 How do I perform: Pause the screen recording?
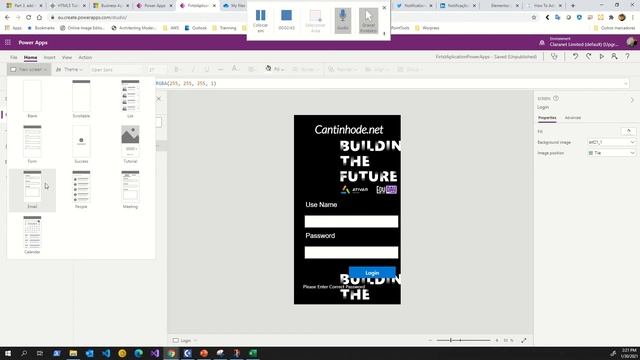260,20
